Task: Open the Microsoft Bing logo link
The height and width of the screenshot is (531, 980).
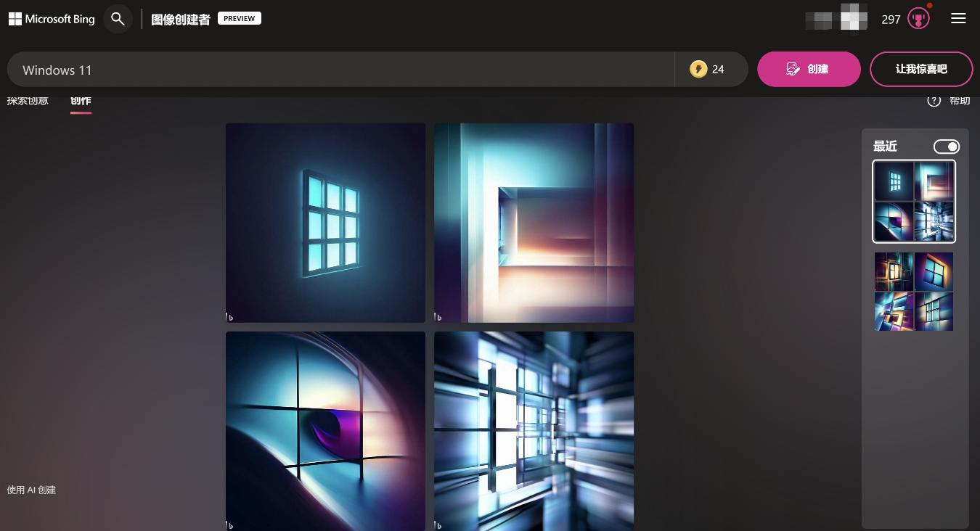Action: tap(52, 19)
